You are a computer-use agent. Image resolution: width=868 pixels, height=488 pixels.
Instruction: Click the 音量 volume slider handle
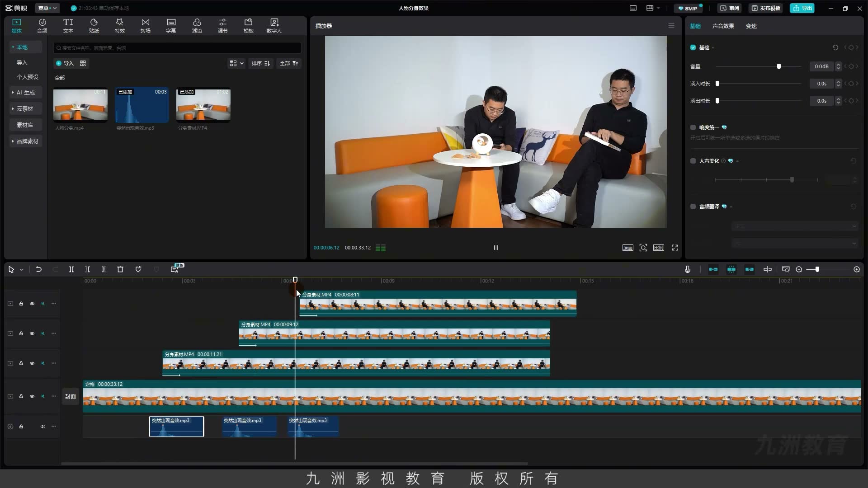(x=779, y=66)
